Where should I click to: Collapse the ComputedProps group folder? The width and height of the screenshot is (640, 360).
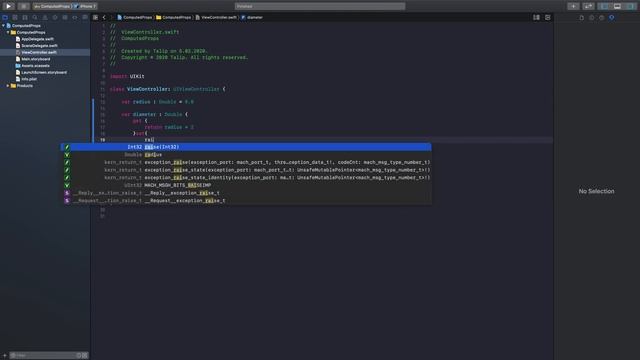point(8,32)
